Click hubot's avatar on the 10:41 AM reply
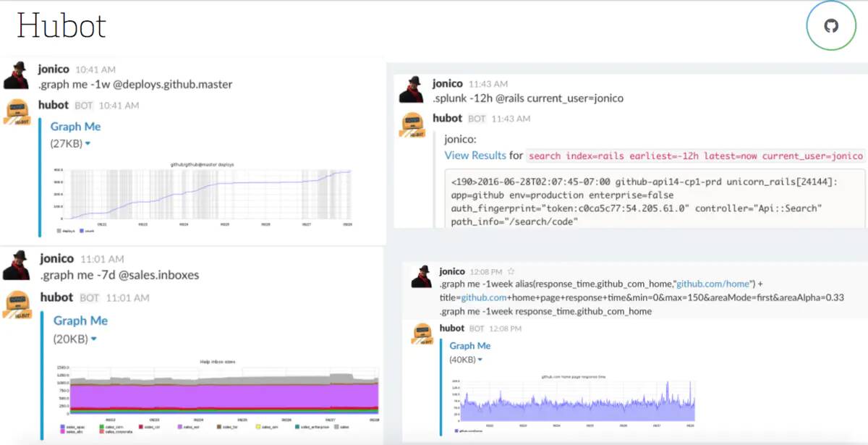The width and height of the screenshot is (868, 445). [x=17, y=112]
